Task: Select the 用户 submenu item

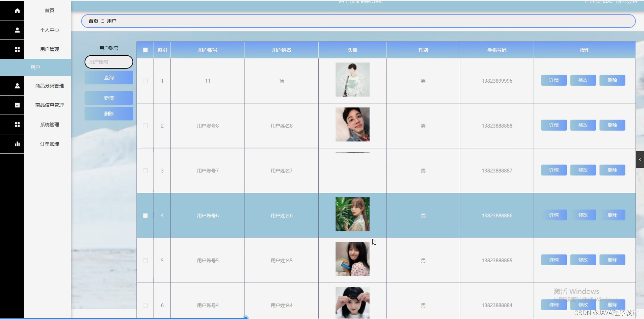Action: coord(36,67)
